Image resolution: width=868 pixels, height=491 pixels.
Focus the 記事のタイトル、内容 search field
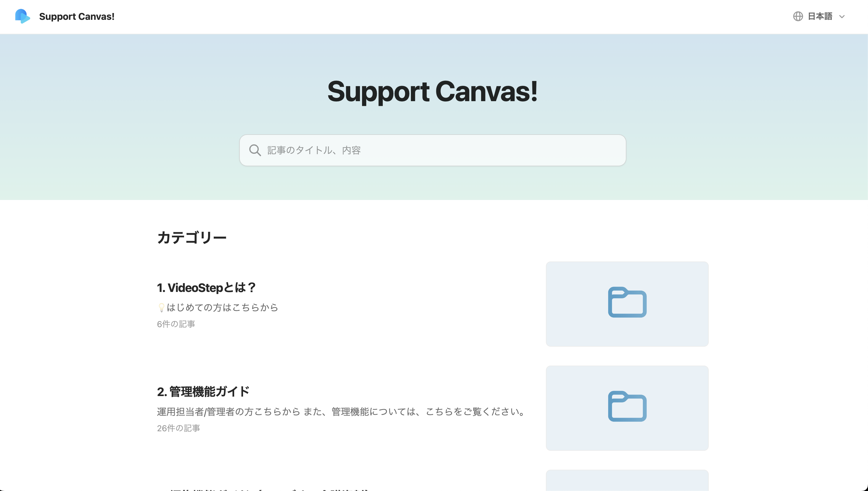tap(439, 150)
